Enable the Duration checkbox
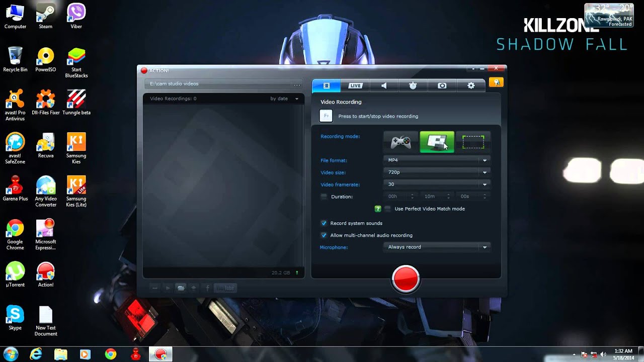This screenshot has height=362, width=644. tap(324, 197)
